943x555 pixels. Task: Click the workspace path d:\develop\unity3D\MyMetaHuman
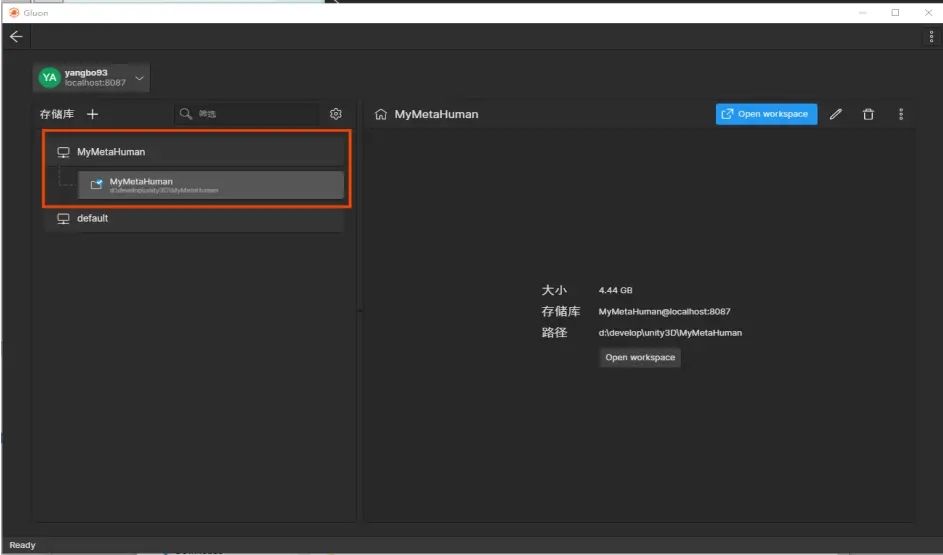click(x=670, y=333)
